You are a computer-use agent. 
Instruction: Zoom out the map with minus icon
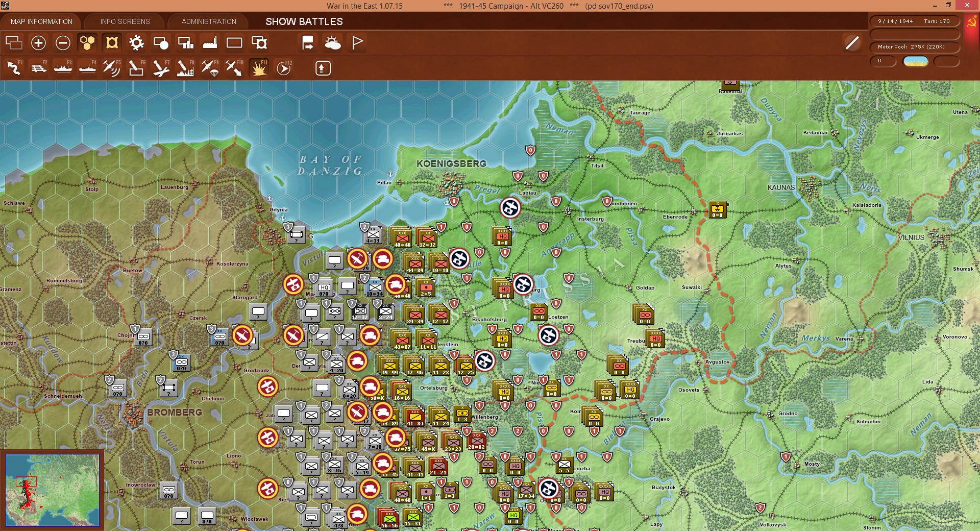pos(63,43)
